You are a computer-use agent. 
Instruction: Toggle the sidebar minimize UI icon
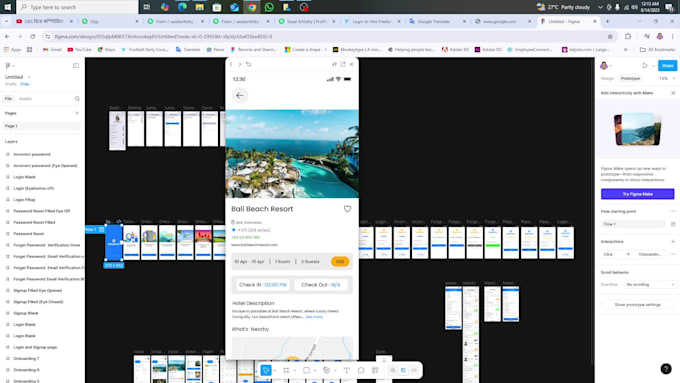click(76, 65)
